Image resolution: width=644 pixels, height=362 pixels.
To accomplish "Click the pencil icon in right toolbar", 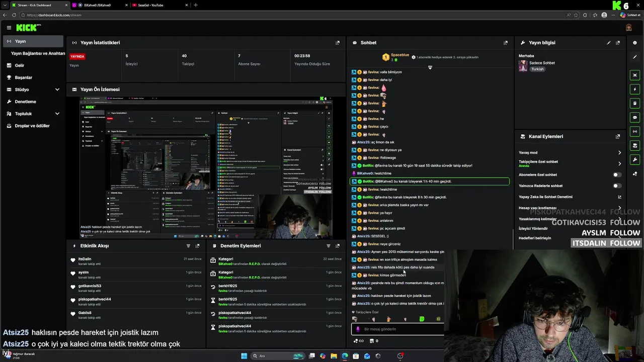I will (635, 57).
